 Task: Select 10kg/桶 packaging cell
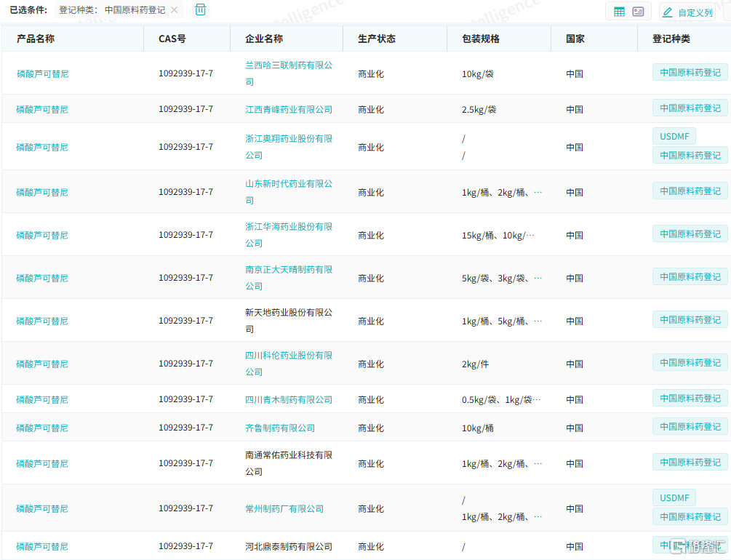[x=478, y=428]
